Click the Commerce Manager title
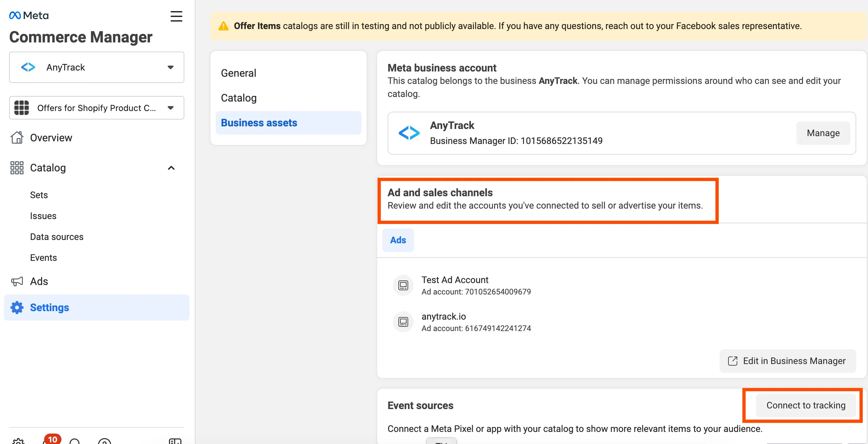 pos(81,37)
